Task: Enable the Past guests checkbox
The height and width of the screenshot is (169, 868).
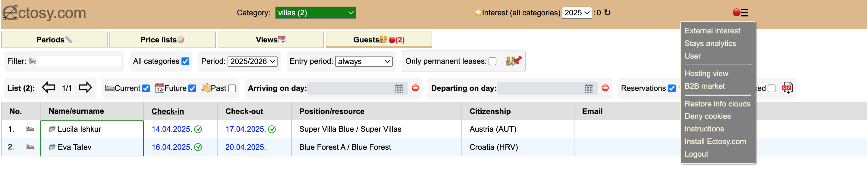Action: point(232,88)
